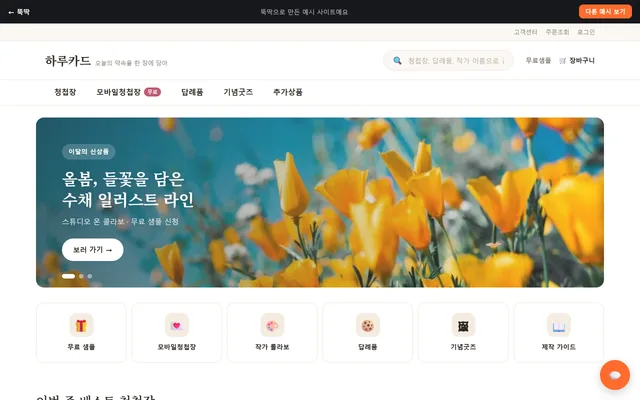Open the 고객센터 link
Viewport: 640px width, 400px height.
coord(525,32)
